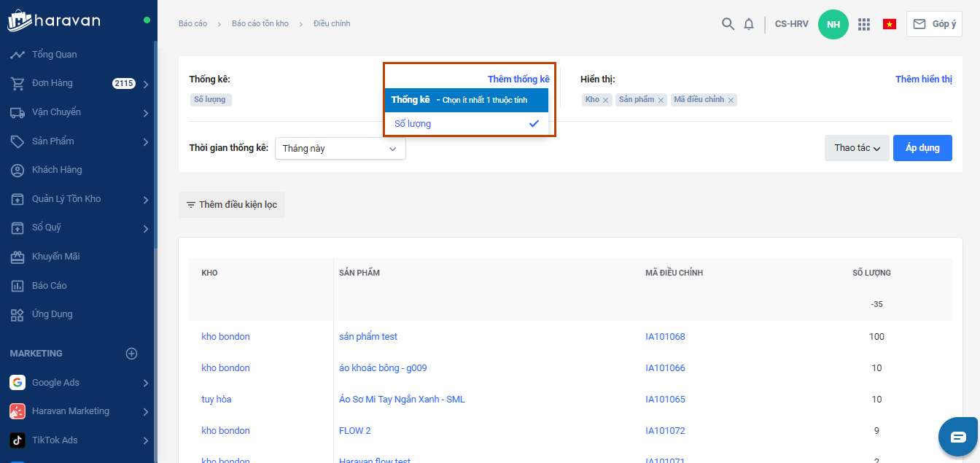Remove the Mã điều chỉnh display tag
The image size is (980, 463).
(x=731, y=100)
